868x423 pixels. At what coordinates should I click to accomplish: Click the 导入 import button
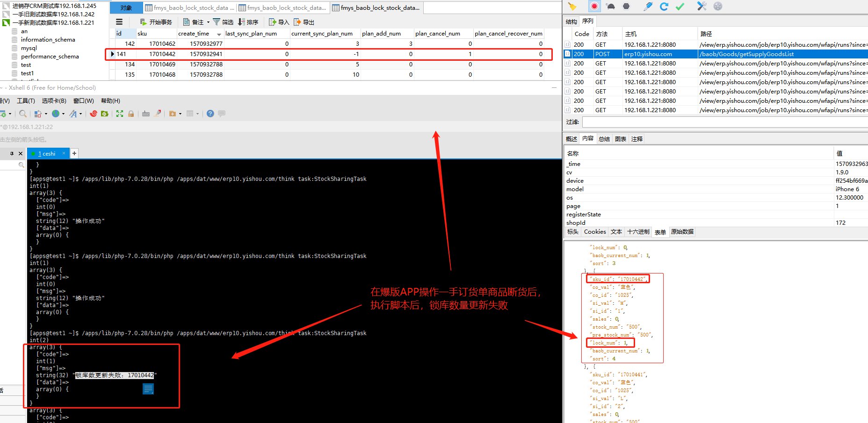[x=279, y=22]
